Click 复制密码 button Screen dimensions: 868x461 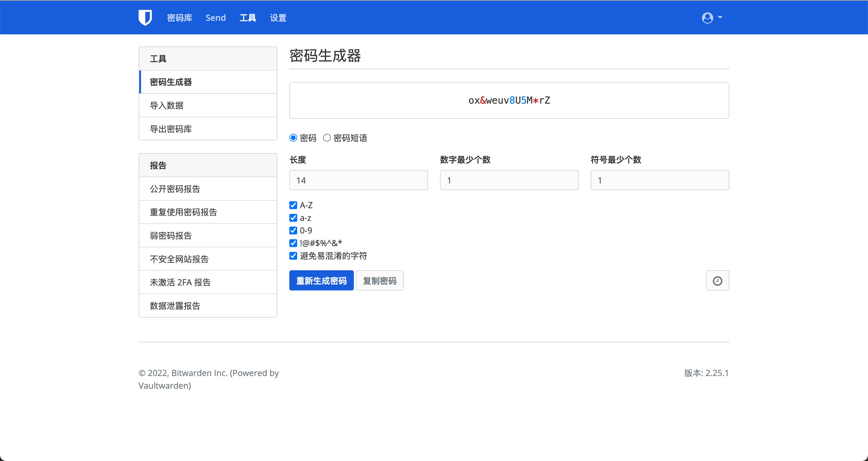pyautogui.click(x=380, y=281)
